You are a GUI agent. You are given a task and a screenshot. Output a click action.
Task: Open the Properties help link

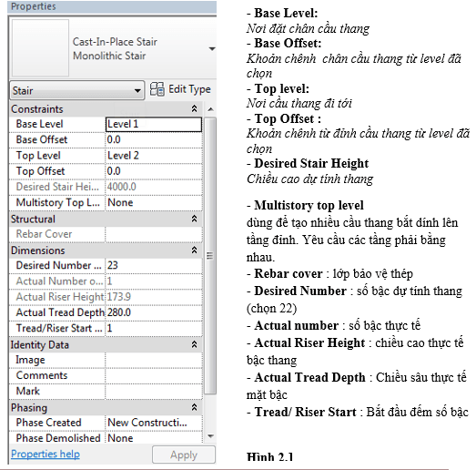click(x=46, y=454)
